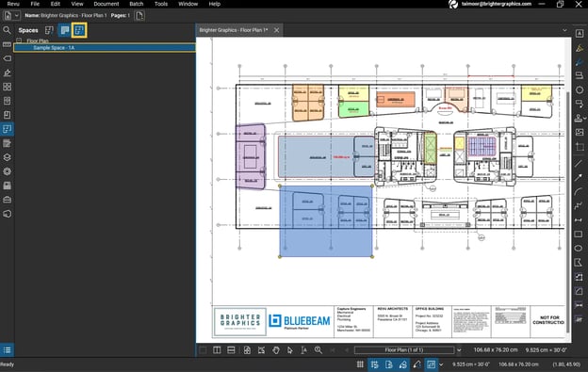Open the Search panel magnifier icon
Screen dimensions: 588x372
click(7, 30)
